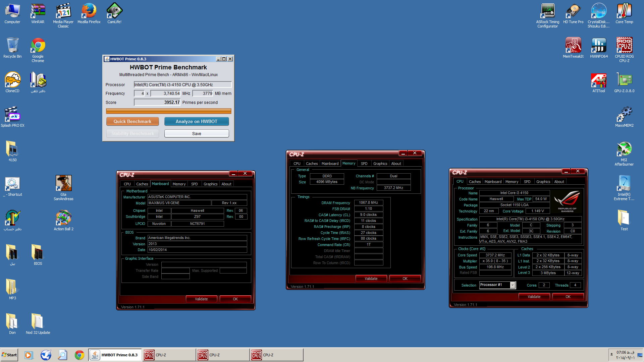The image size is (644, 362).
Task: Click Analyze on HWBOT button
Action: [x=197, y=121]
